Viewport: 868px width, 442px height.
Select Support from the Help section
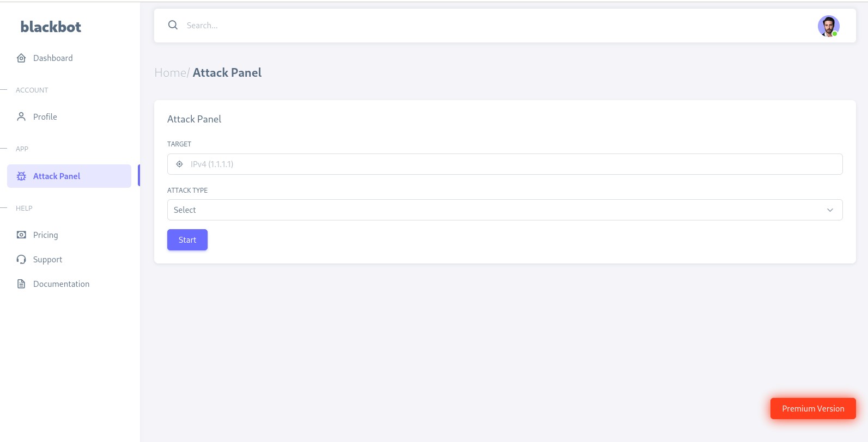[48, 260]
